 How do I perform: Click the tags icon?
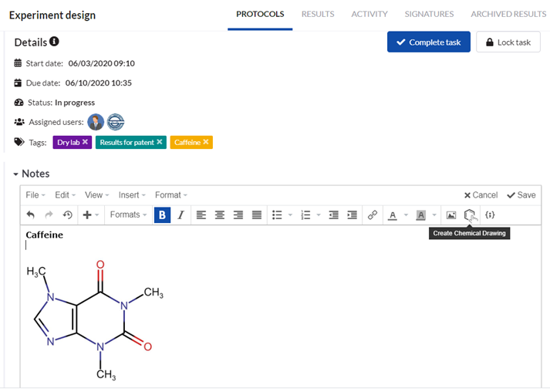coord(19,142)
